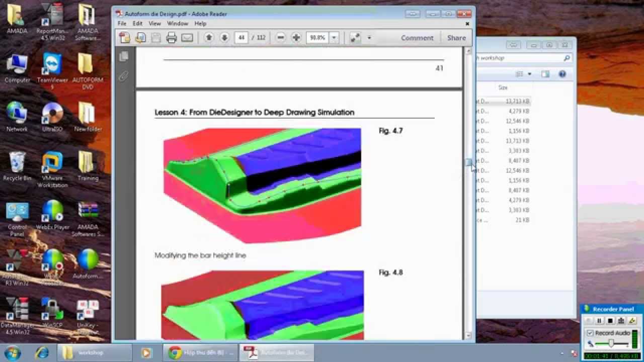This screenshot has height=362, width=644.
Task: Click the zoom percentage input field
Action: pos(317,38)
